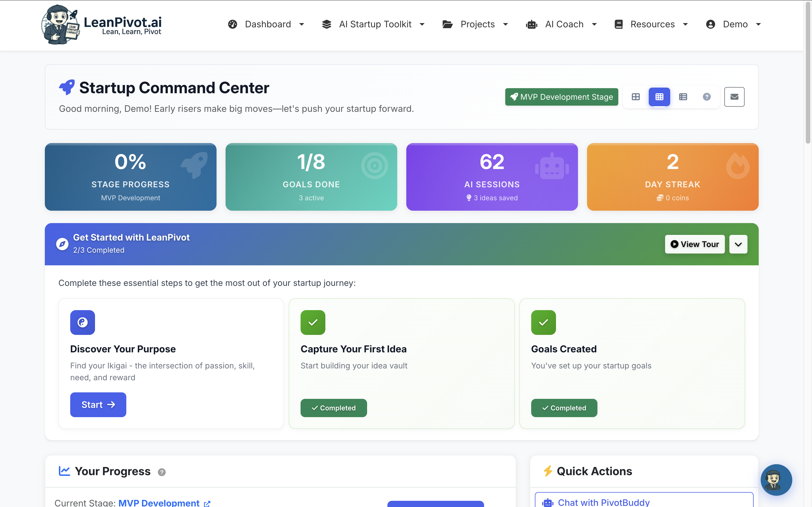This screenshot has height=507, width=812.
Task: Mark Capture Your First Idea as not completed
Action: coord(334,408)
